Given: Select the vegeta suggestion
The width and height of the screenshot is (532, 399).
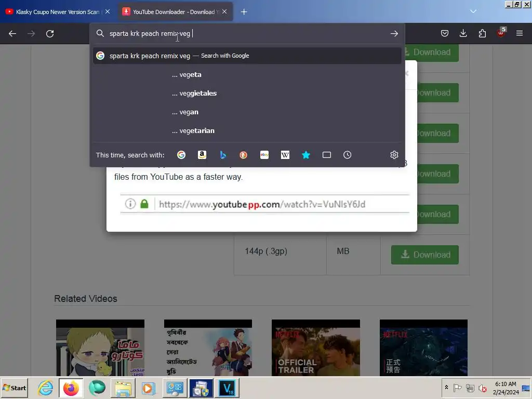Looking at the screenshot, I should tap(247, 75).
